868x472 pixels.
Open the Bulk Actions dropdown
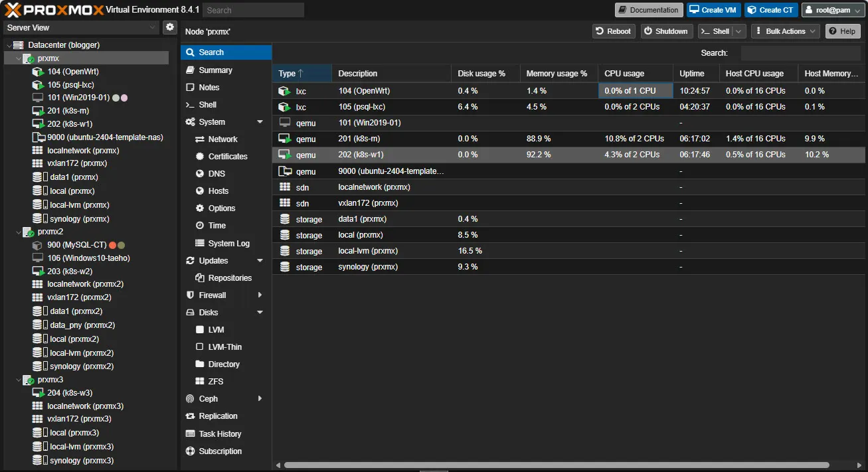coord(786,31)
